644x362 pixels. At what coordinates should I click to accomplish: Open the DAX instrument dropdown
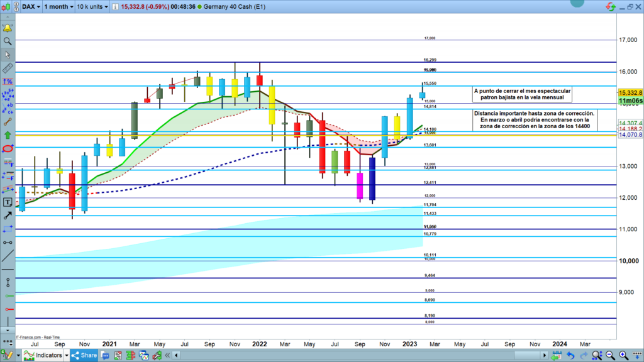(31, 7)
